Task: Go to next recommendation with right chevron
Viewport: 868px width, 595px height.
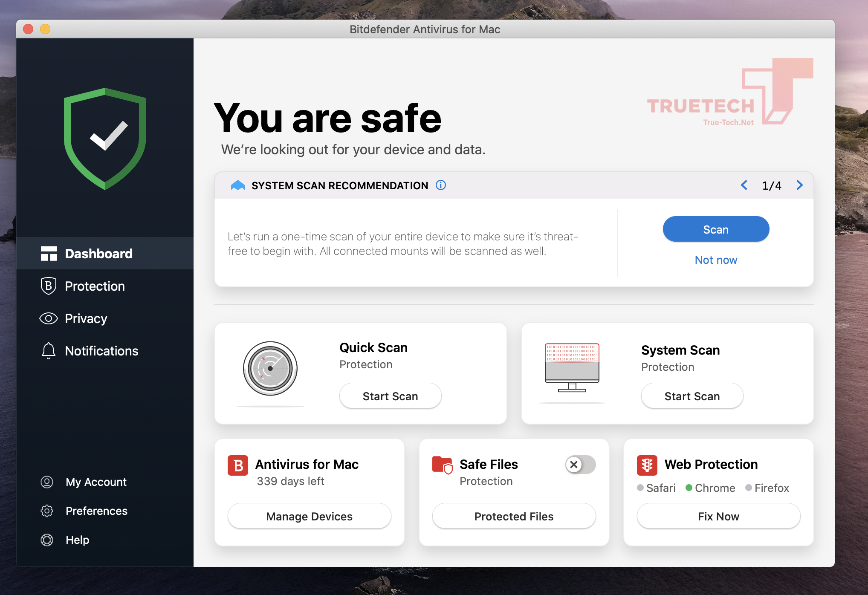Action: click(x=799, y=185)
